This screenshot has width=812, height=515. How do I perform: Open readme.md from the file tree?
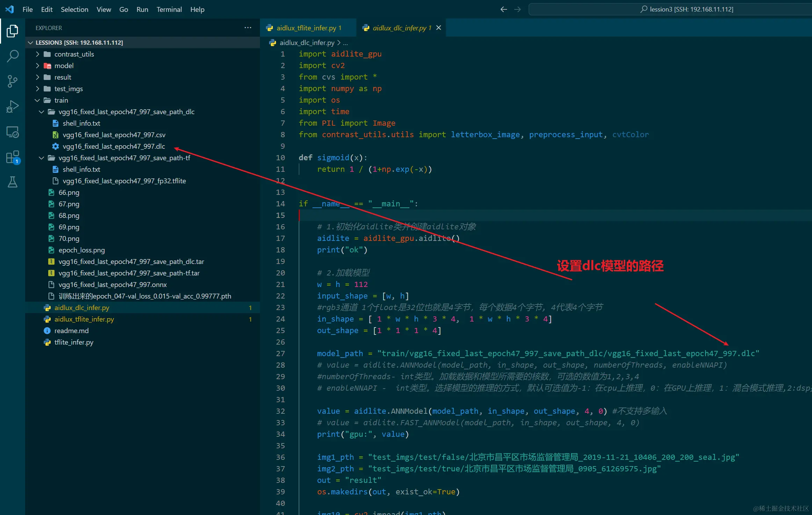tap(71, 331)
